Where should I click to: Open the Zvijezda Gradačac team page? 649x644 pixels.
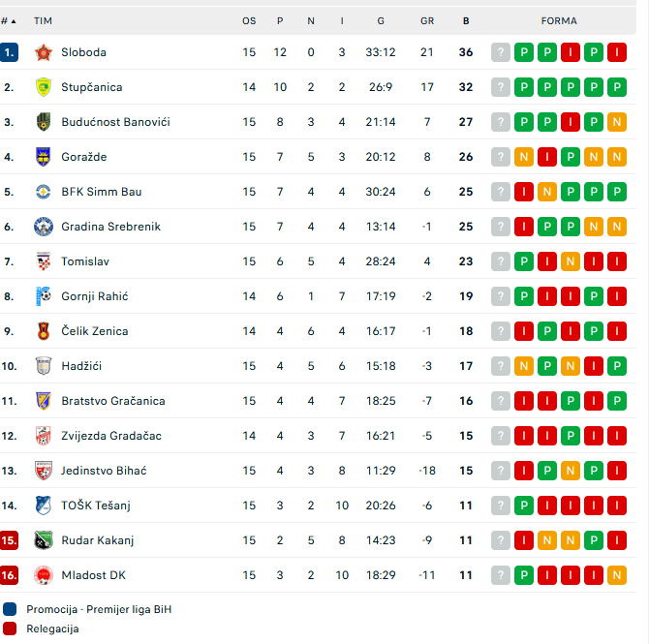(111, 436)
